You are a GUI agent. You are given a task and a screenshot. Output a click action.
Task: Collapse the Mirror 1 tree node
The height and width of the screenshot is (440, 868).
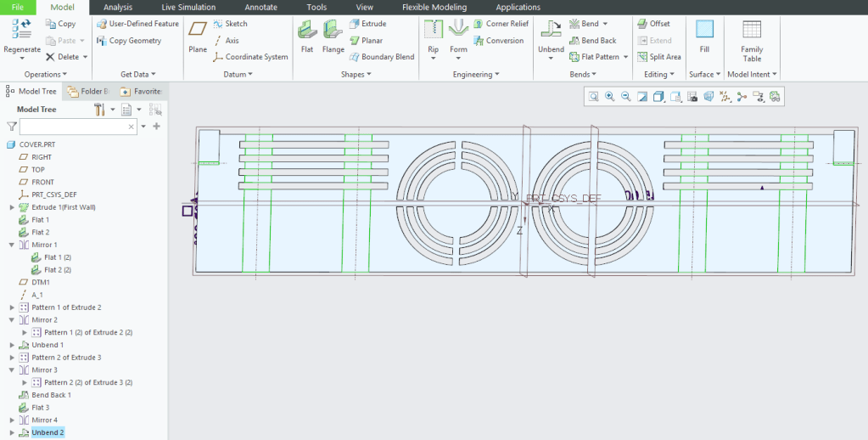(x=12, y=245)
